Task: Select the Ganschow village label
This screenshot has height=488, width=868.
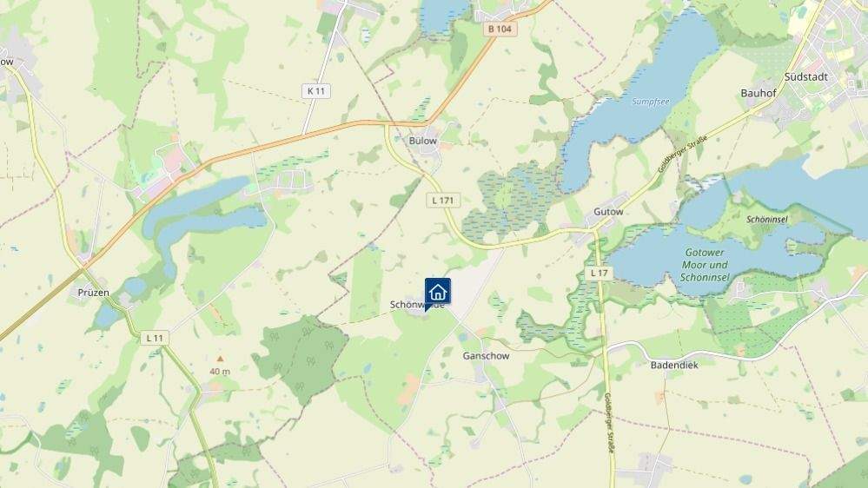Action: coord(486,356)
